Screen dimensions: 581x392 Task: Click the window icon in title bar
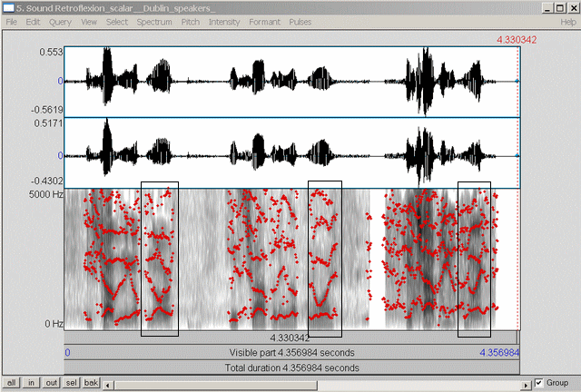[8, 7]
